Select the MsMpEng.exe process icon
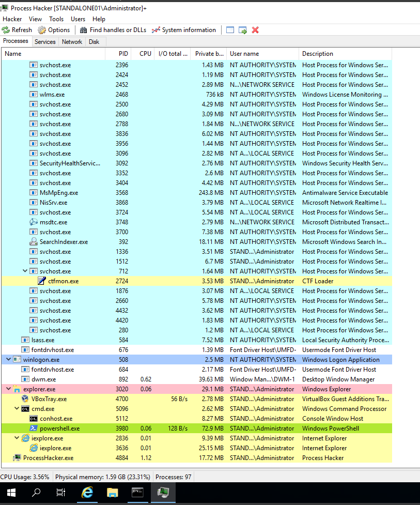420x505 pixels. pos(33,192)
